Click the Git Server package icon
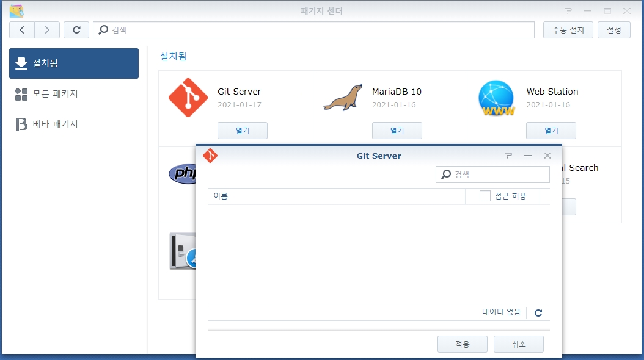Screen dimensions: 644x360 [188, 98]
